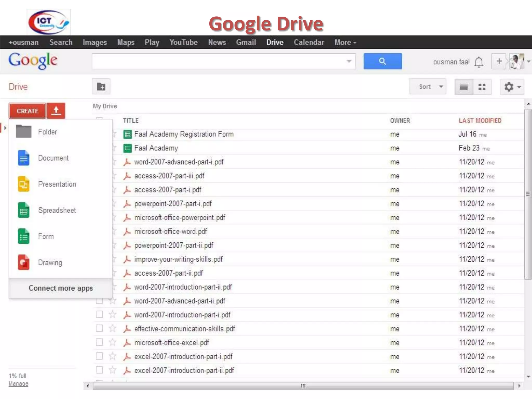Click the horizontal scrollbar thumb
Screen dimensions: 532x399
pos(303,386)
